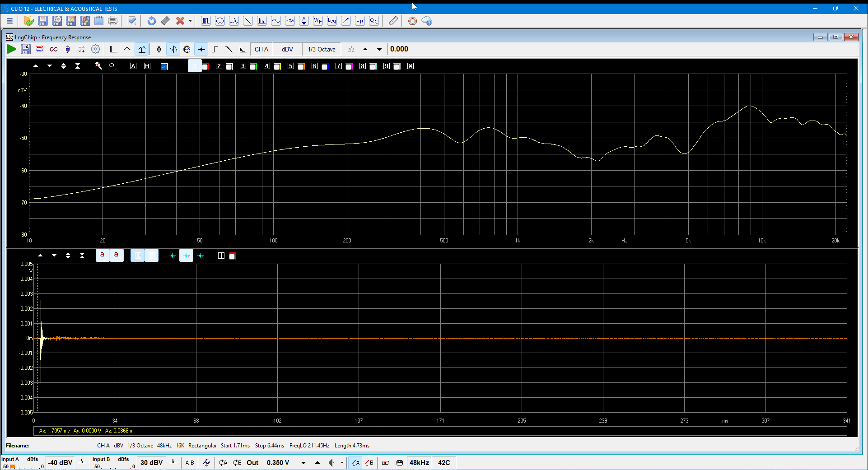Open the lifebuoy help icon
Image resolution: width=868 pixels, height=470 pixels.
pos(412,21)
